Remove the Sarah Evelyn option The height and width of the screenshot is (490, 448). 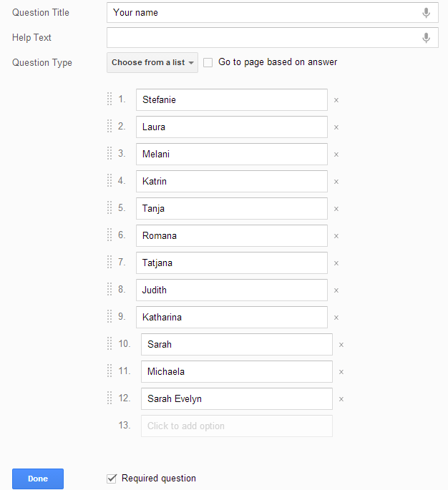(x=341, y=399)
